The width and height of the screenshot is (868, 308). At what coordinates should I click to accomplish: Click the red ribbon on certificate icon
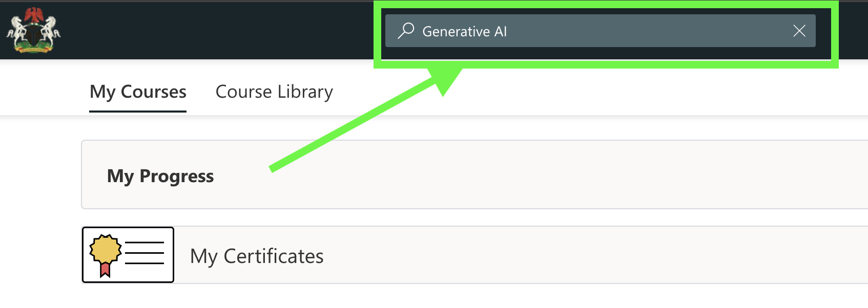tap(106, 269)
